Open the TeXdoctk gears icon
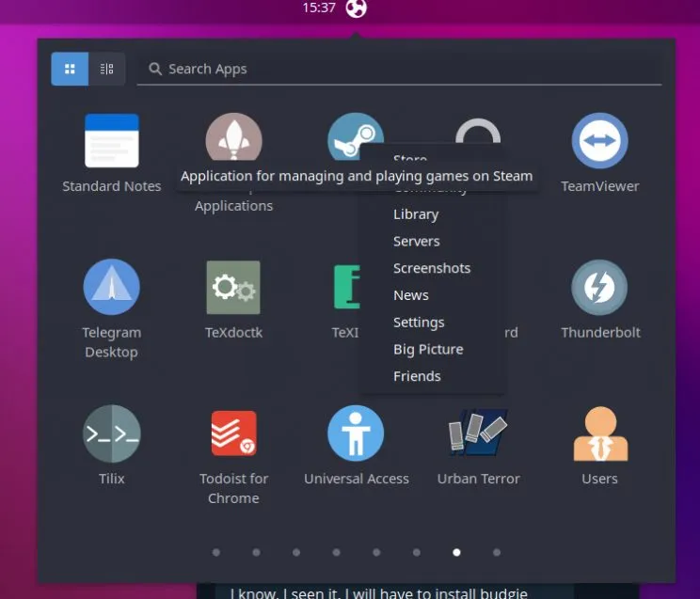Image resolution: width=700 pixels, height=599 pixels. pyautogui.click(x=233, y=288)
